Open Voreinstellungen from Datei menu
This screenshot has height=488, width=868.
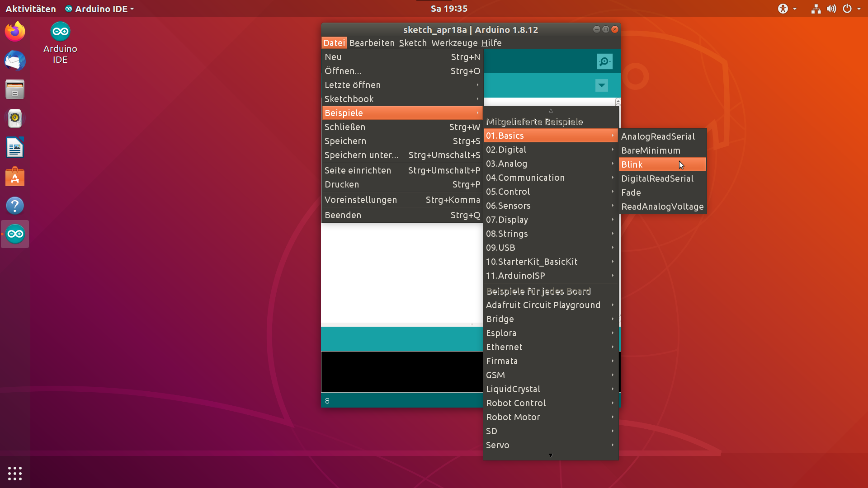[402, 200]
